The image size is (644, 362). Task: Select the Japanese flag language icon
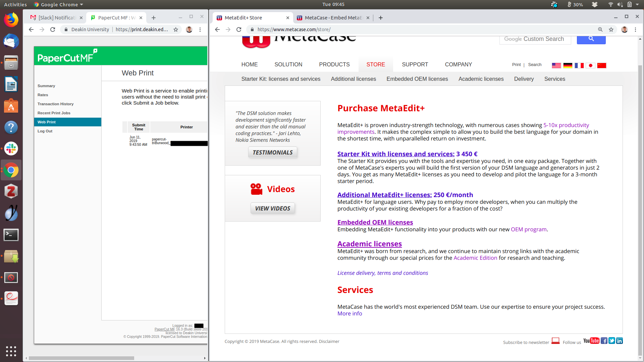(590, 65)
